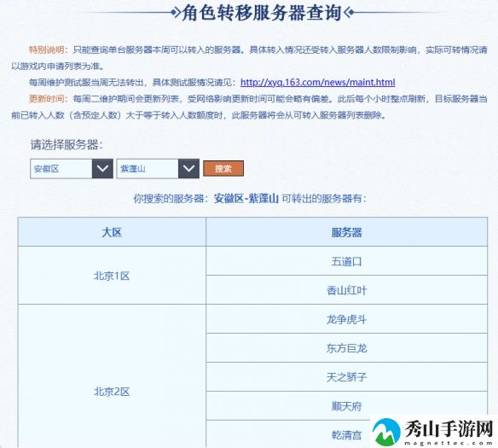498x448 pixels.
Task: Click the 角色转移服务器查询 page title
Action: (262, 13)
